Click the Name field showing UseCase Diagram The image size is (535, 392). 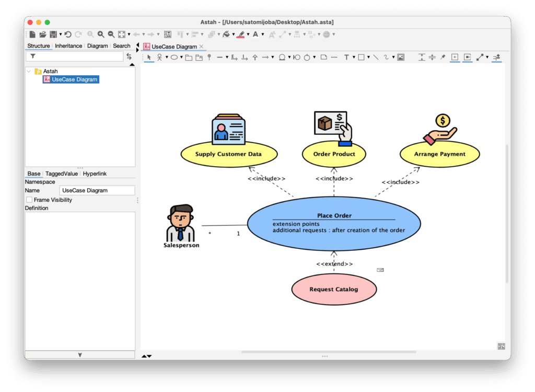click(97, 190)
